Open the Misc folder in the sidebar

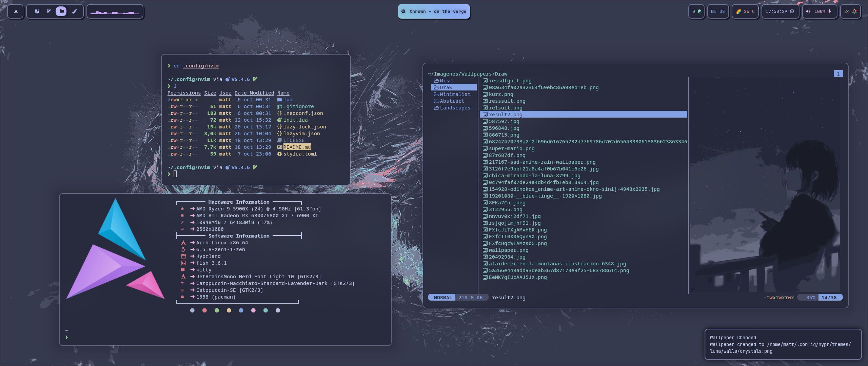tap(445, 81)
